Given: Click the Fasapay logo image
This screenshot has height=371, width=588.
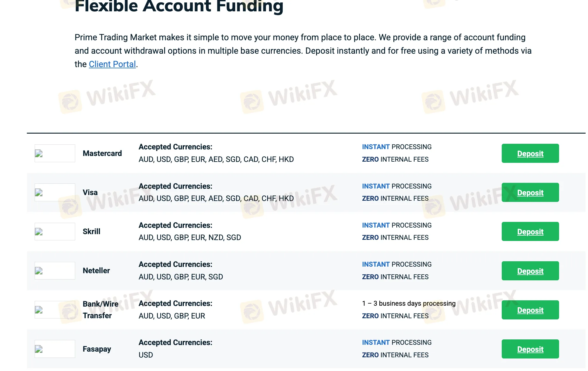Looking at the screenshot, I should click(55, 349).
